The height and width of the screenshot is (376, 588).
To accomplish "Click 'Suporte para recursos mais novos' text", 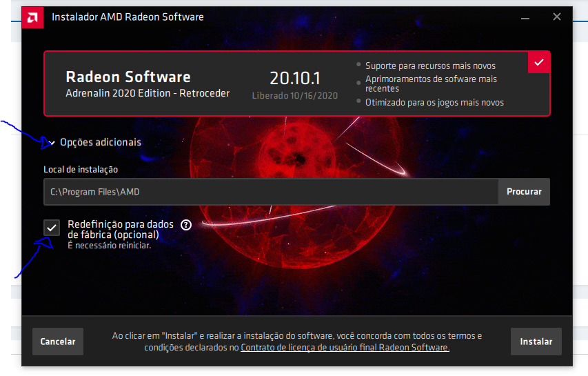I will [x=430, y=66].
